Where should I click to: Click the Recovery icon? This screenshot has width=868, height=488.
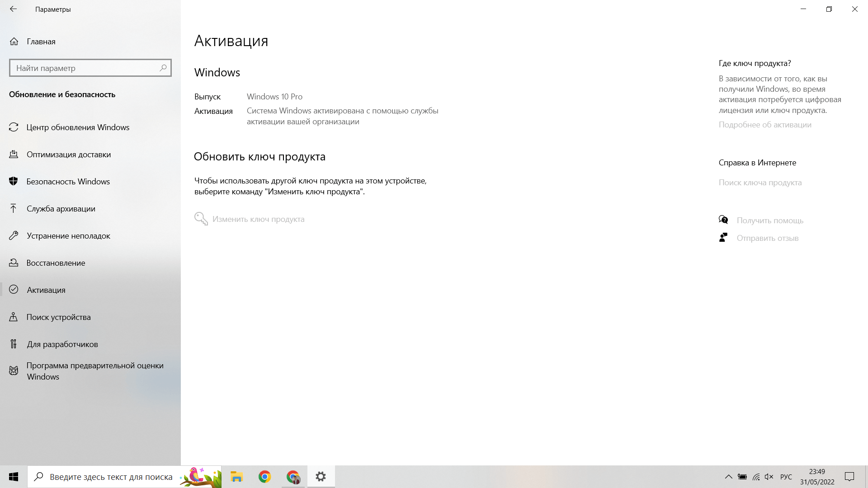14,263
